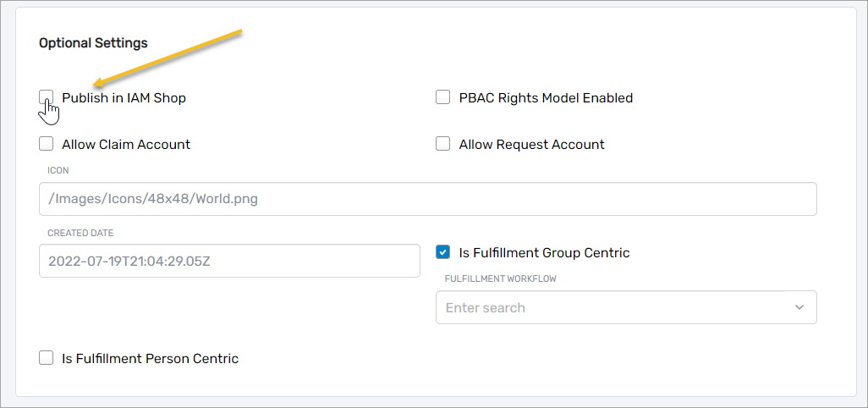Uncheck Is Fulfillment Group Centric checkbox

pyautogui.click(x=442, y=252)
